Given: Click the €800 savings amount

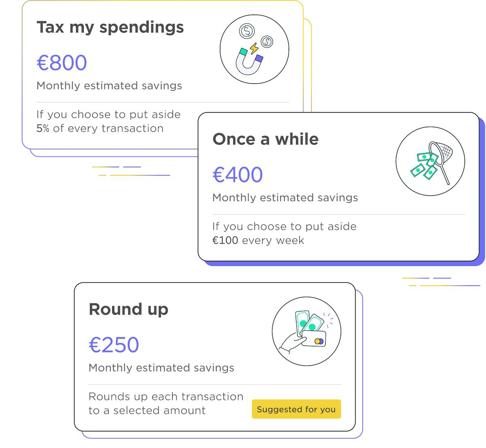Looking at the screenshot, I should pos(62,63).
